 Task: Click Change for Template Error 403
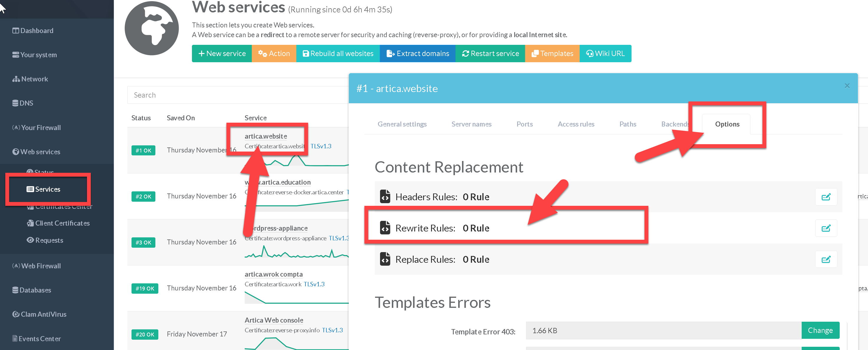click(820, 331)
